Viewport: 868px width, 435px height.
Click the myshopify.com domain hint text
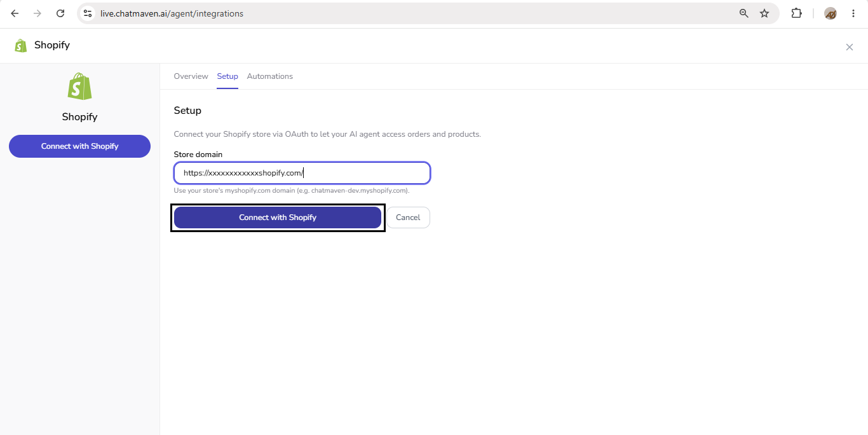point(292,191)
